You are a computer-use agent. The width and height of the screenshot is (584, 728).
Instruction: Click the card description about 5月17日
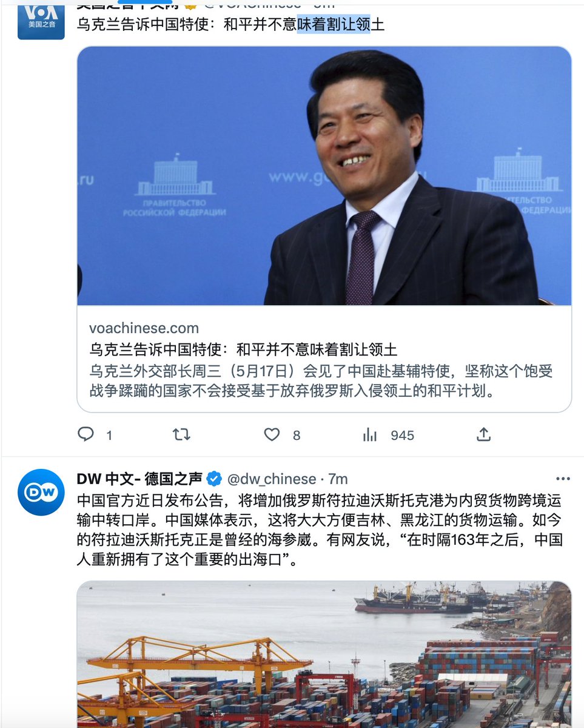pyautogui.click(x=321, y=381)
